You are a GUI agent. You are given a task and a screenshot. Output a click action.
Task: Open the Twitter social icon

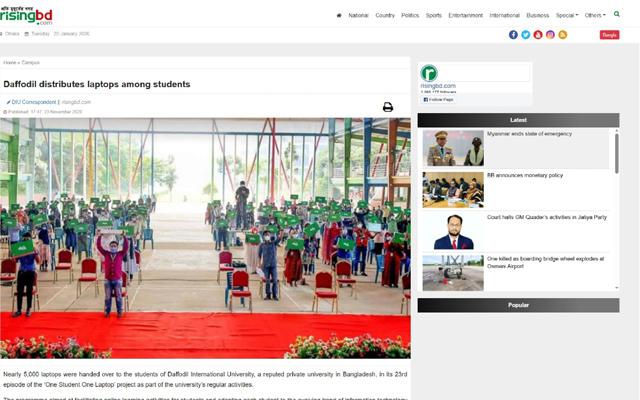click(526, 34)
